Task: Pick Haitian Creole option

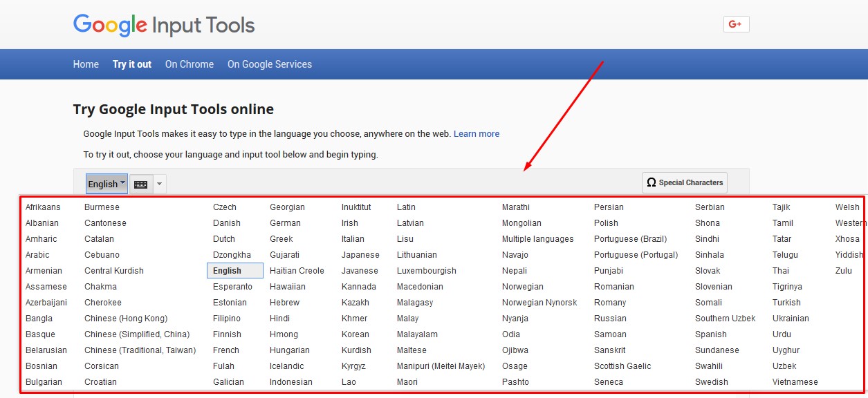Action: point(297,271)
